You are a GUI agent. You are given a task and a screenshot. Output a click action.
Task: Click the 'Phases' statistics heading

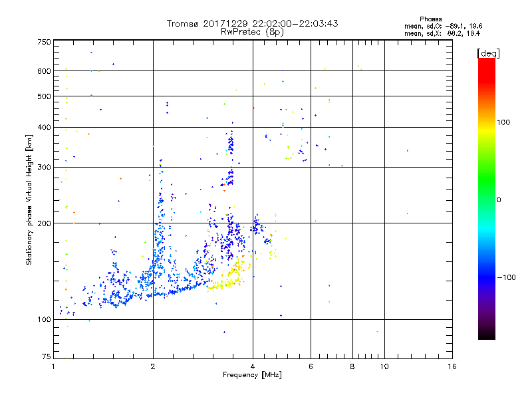pos(430,19)
